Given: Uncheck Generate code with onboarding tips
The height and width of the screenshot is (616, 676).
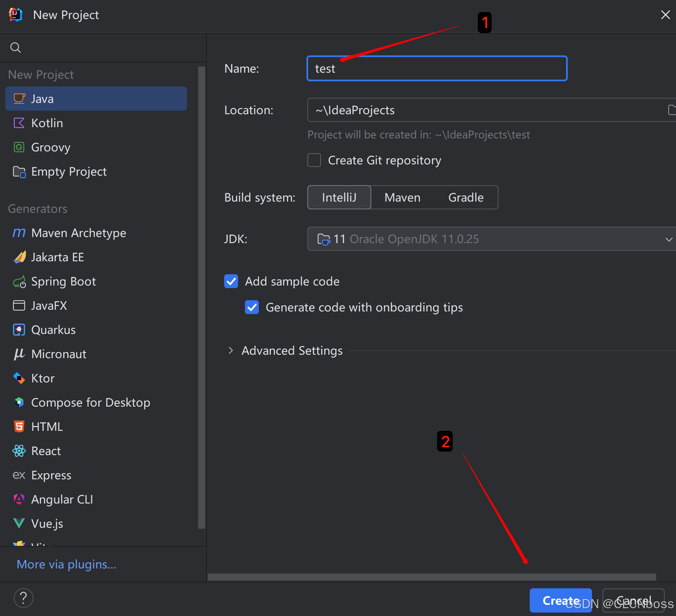Looking at the screenshot, I should (252, 307).
